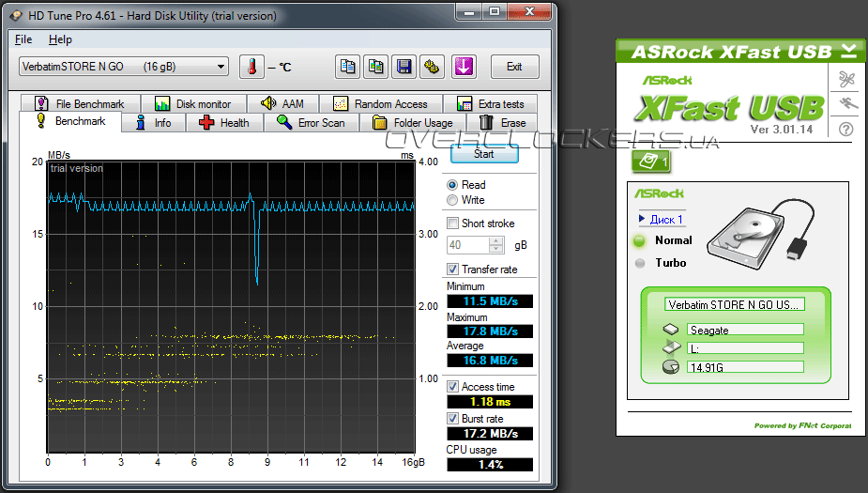The width and height of the screenshot is (868, 493).
Task: Uncheck the Transfer rate checkbox
Action: click(x=453, y=270)
